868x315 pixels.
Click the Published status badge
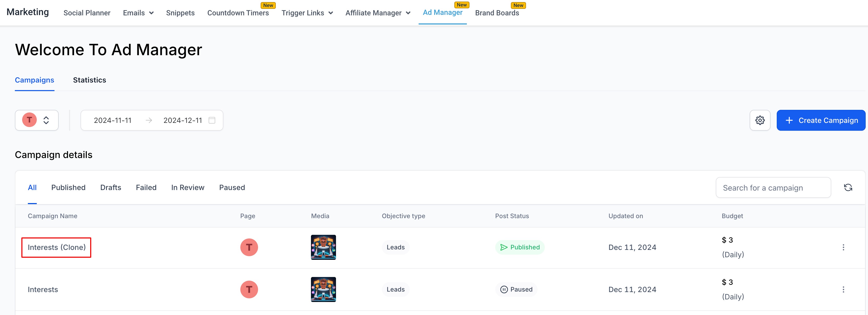tap(519, 247)
